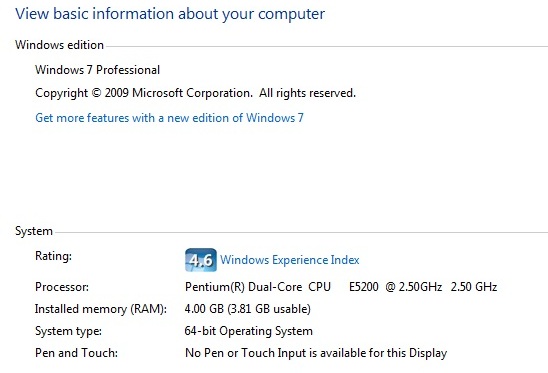The image size is (548, 373).
Task: Select the Pentium(R) Dual-Core CPU name text
Action: point(258,287)
